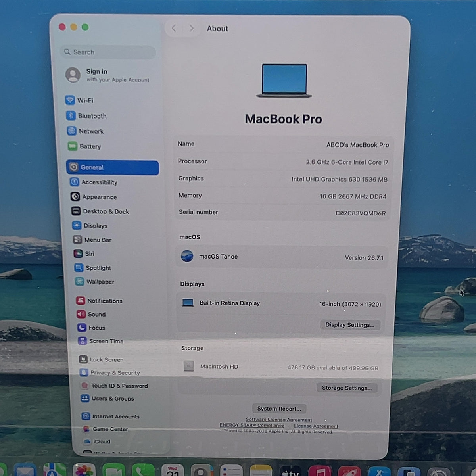
Task: Open Internet Accounts settings
Action: pos(111,416)
